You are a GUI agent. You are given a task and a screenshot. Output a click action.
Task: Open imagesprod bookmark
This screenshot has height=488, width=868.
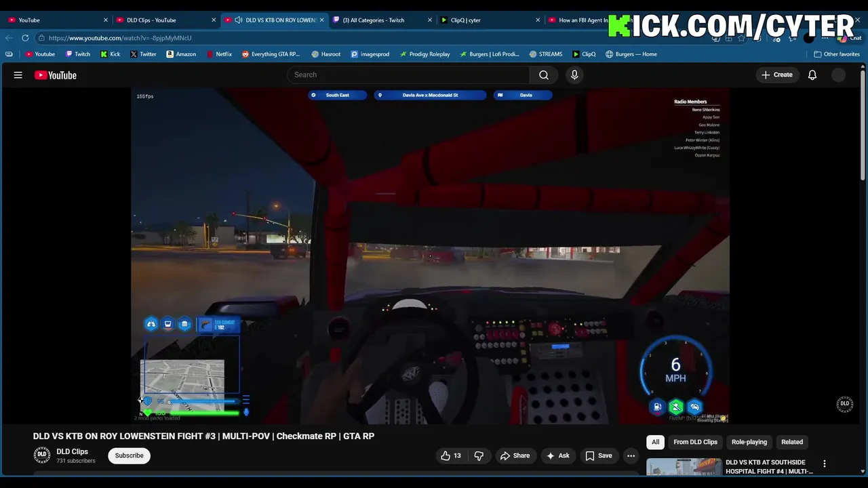(370, 54)
